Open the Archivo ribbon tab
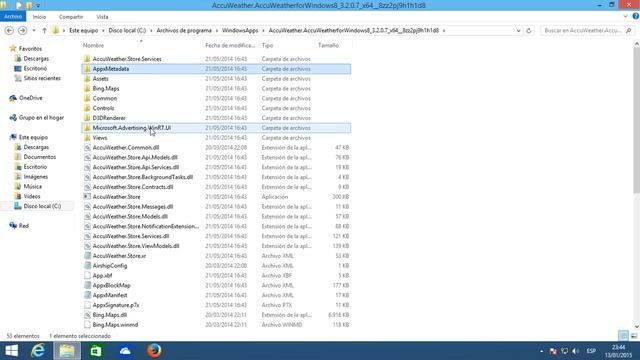This screenshot has height=360, width=640. coord(13,17)
